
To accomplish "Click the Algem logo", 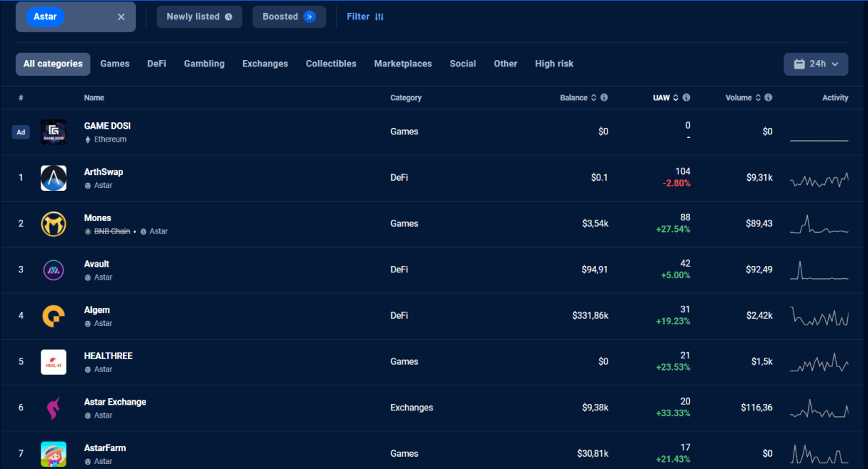I will click(x=54, y=316).
